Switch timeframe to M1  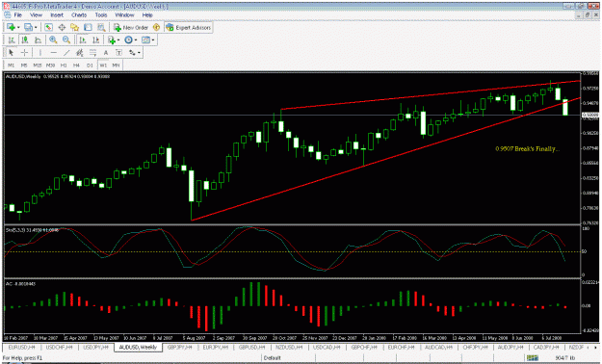(12, 65)
